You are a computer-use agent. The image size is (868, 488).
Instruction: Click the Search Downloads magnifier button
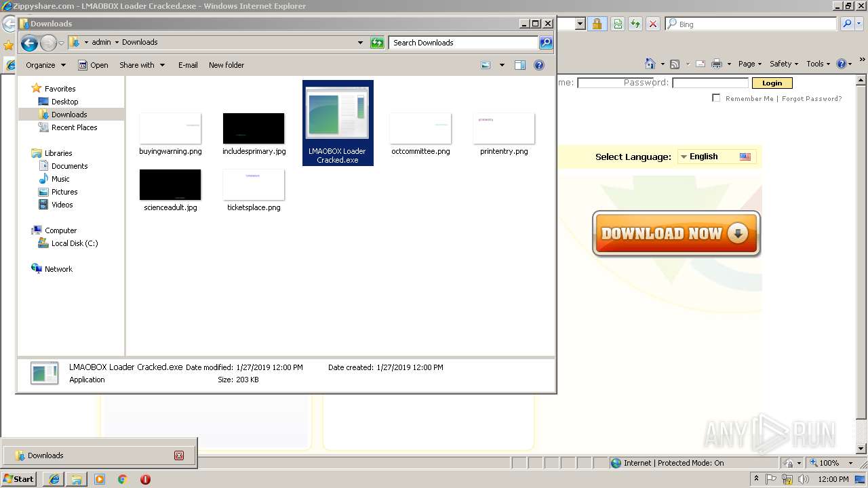[x=546, y=43]
